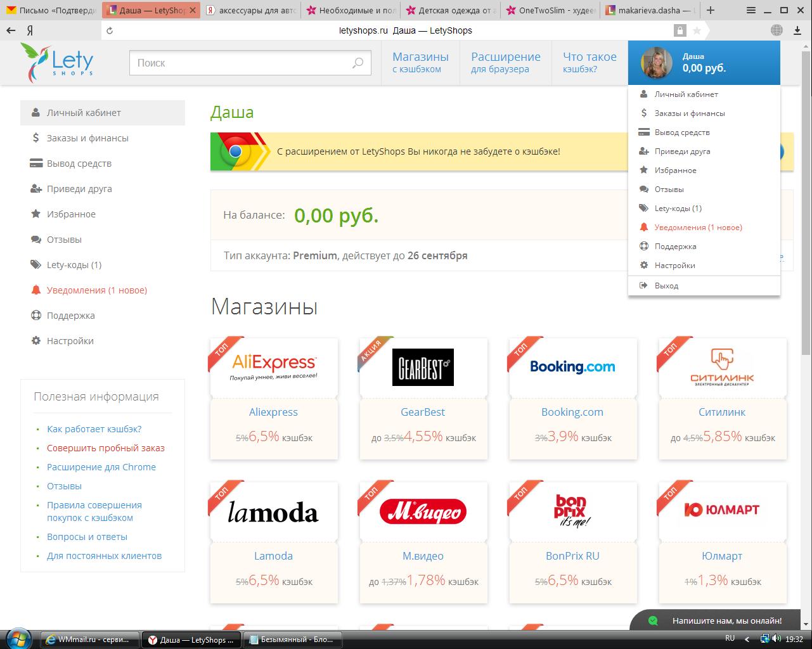This screenshot has height=649, width=812.
Task: Click the browser back arrow
Action: [11, 30]
